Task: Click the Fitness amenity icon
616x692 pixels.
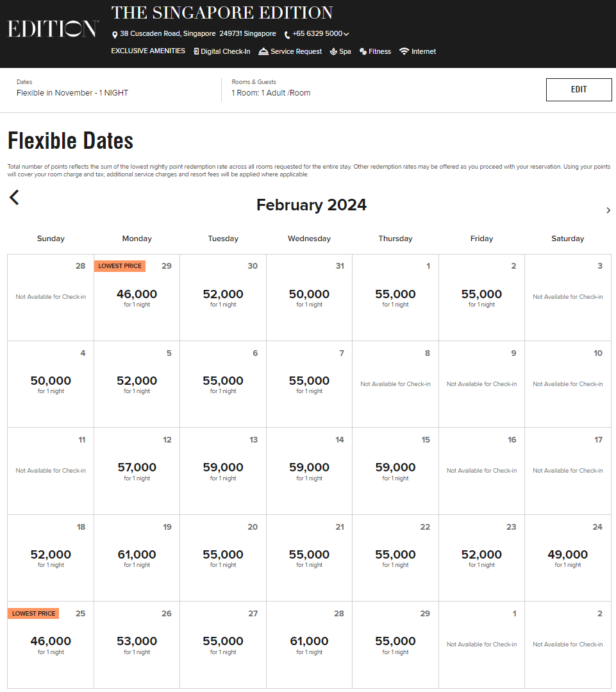Action: point(363,51)
